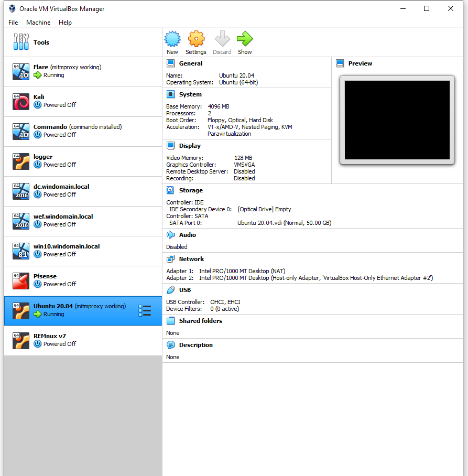468x476 pixels.
Task: Click the black VM preview thumbnail
Action: click(397, 120)
